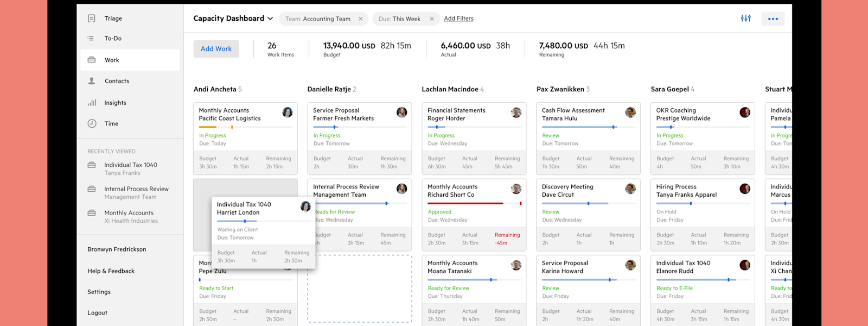This screenshot has width=868, height=326.
Task: Click the 26 Work Items count
Action: [x=280, y=49]
